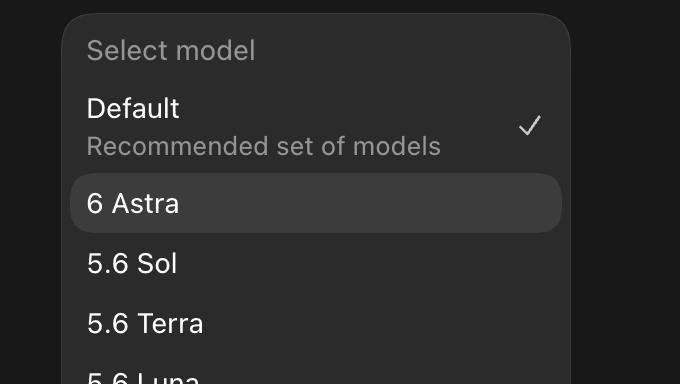Click the highlighted 6 Astra row
This screenshot has height=384, width=680.
tap(316, 203)
